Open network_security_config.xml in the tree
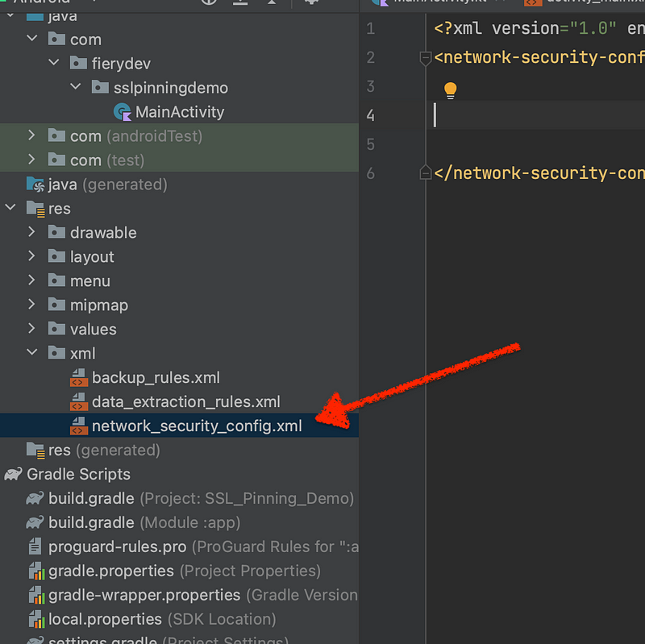Screen dimensions: 645x644 (x=196, y=426)
